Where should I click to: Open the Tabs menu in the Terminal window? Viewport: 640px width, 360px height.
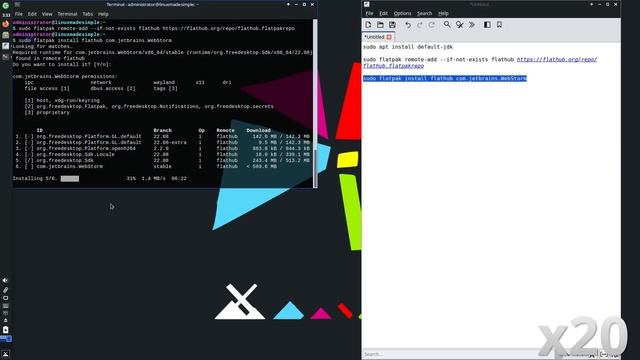(88, 14)
